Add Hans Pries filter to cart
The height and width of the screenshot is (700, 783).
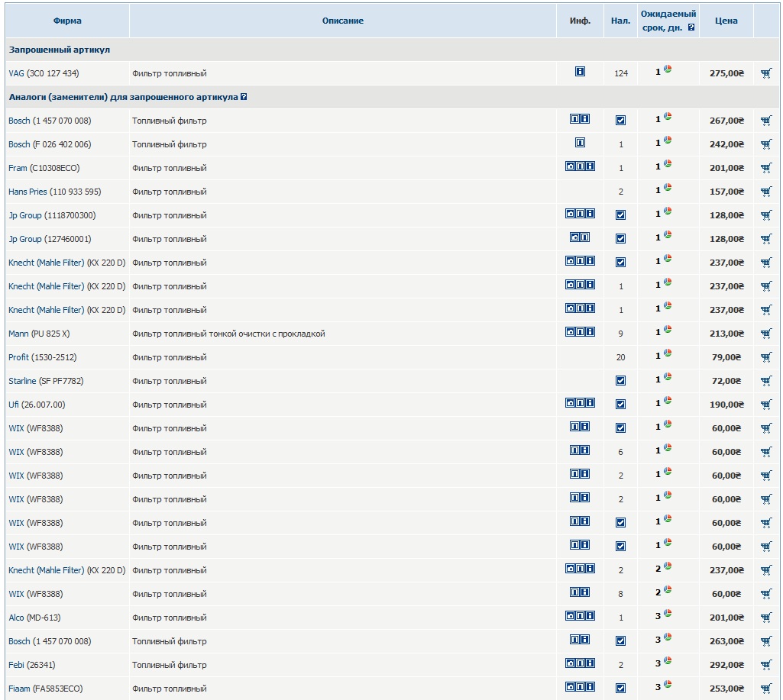click(766, 192)
